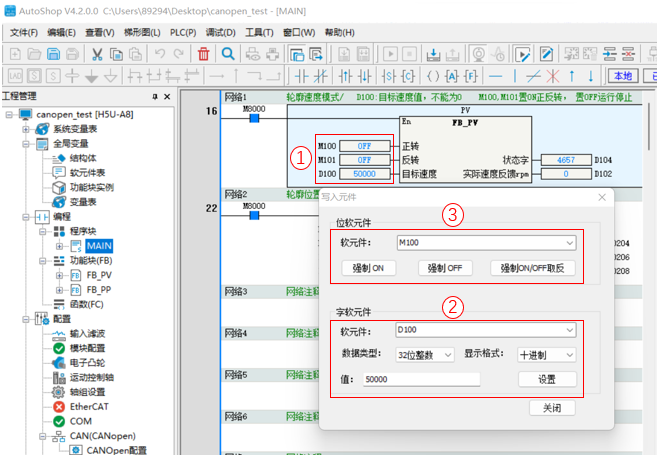Click the delete row icon
This screenshot has height=463, width=661.
(x=629, y=54)
